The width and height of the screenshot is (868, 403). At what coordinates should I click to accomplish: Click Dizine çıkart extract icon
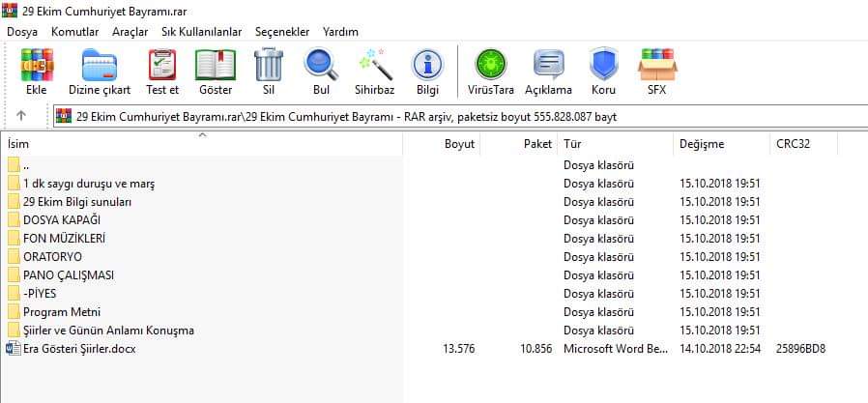pyautogui.click(x=100, y=72)
